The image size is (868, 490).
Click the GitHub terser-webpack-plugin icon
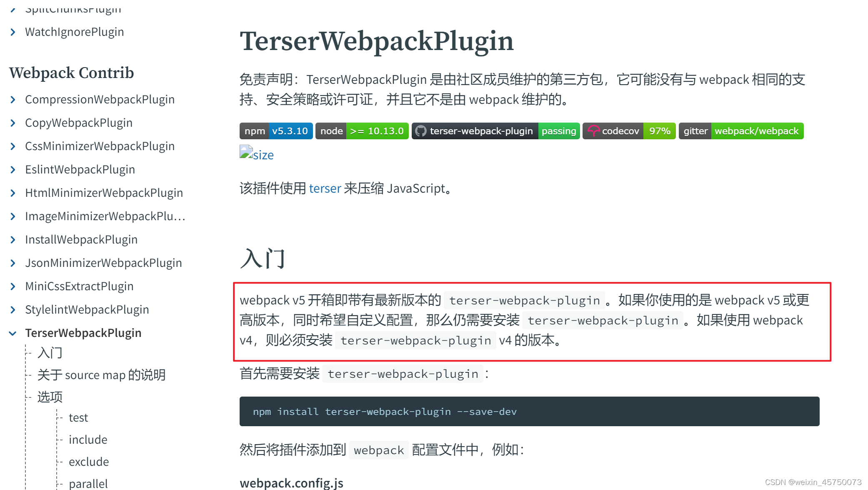418,131
